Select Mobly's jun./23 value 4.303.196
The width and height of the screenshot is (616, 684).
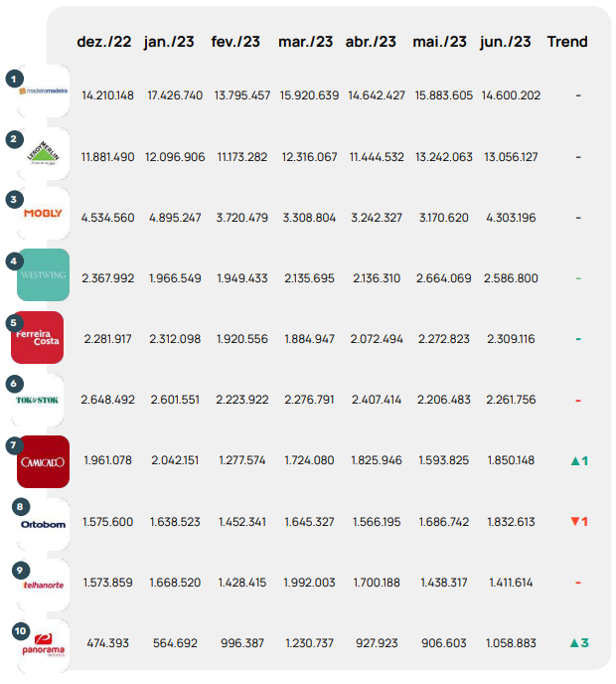point(511,218)
